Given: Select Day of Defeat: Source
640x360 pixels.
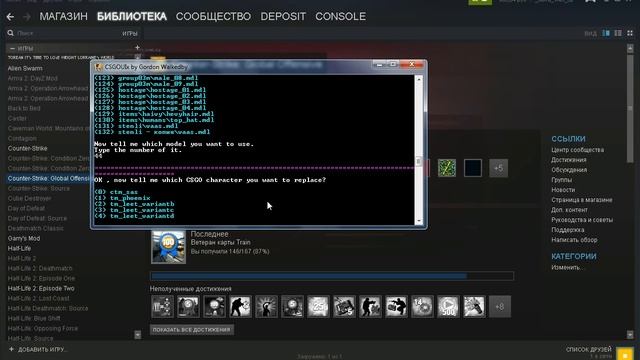Looking at the screenshot, I should click(x=37, y=218).
